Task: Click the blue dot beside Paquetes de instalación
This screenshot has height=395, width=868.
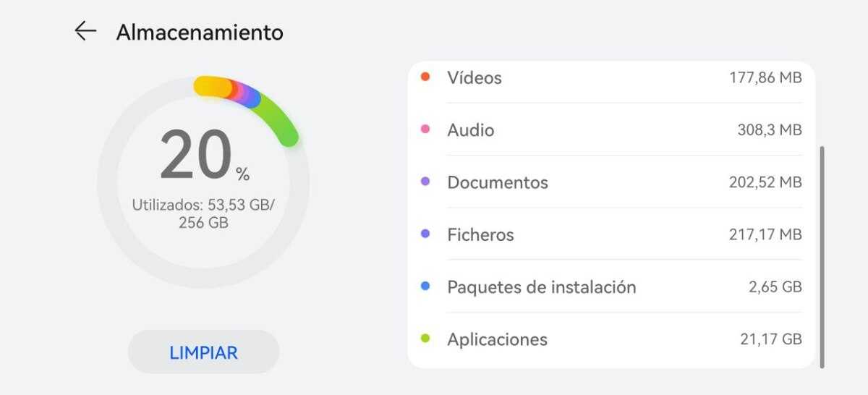Action: [425, 286]
